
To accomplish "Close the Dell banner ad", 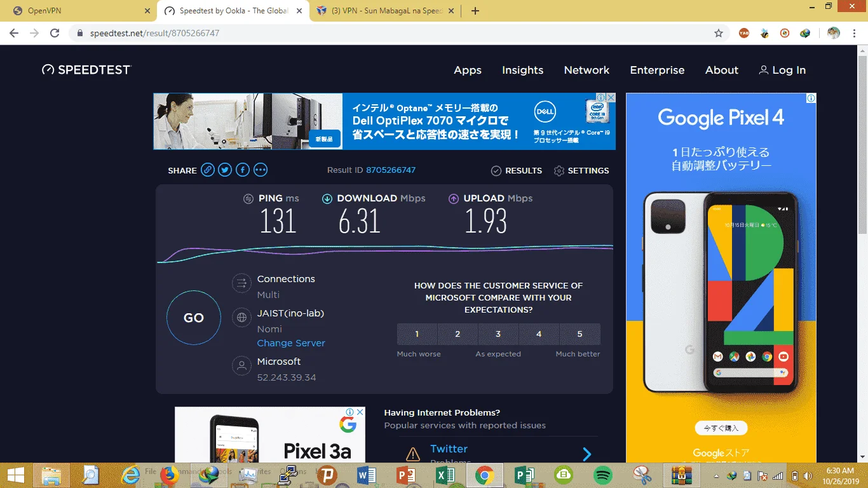I will pyautogui.click(x=611, y=98).
